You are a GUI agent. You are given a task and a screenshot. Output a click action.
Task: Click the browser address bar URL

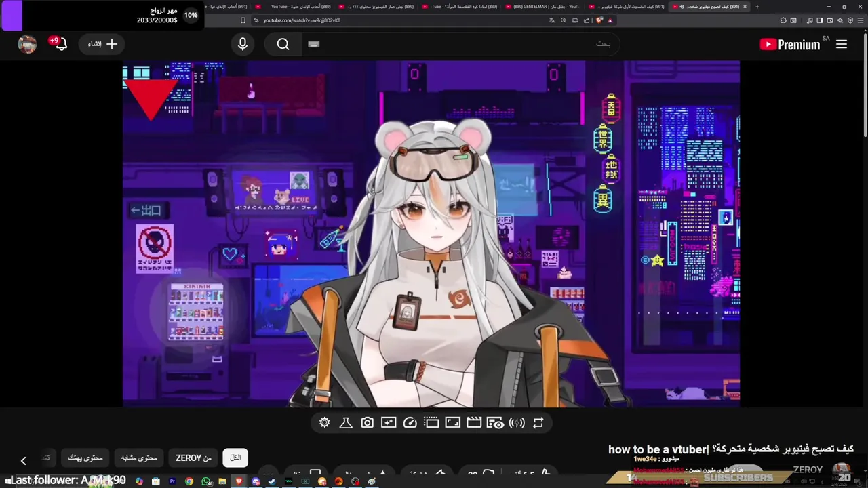point(302,20)
